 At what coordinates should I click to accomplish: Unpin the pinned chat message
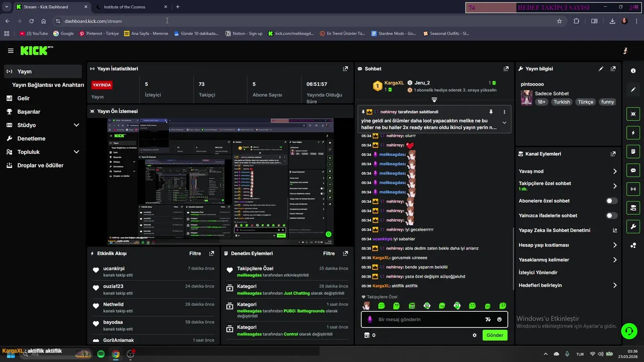pyautogui.click(x=491, y=112)
